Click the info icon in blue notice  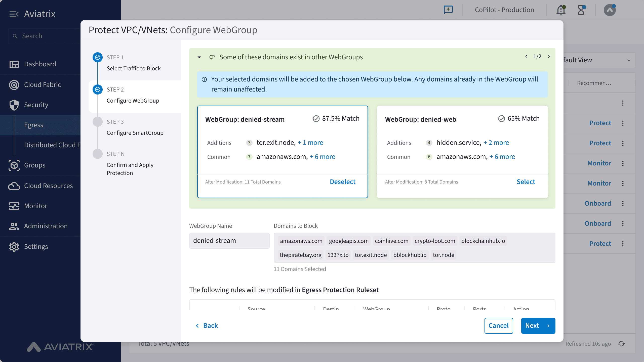tap(204, 79)
